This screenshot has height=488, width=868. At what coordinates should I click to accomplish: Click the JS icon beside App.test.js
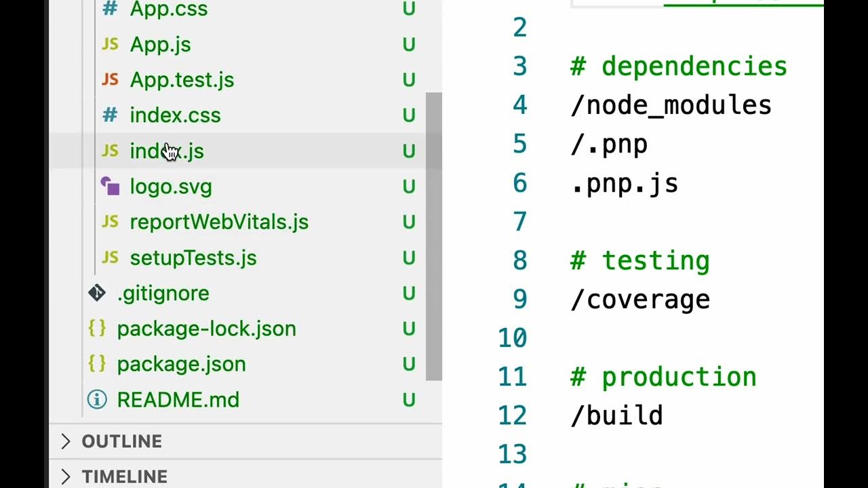[110, 80]
